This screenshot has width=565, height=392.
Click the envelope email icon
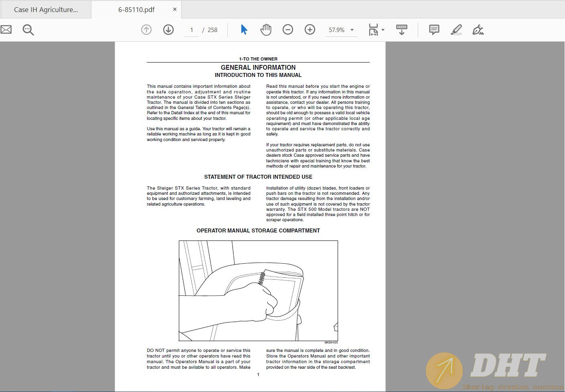(x=6, y=30)
